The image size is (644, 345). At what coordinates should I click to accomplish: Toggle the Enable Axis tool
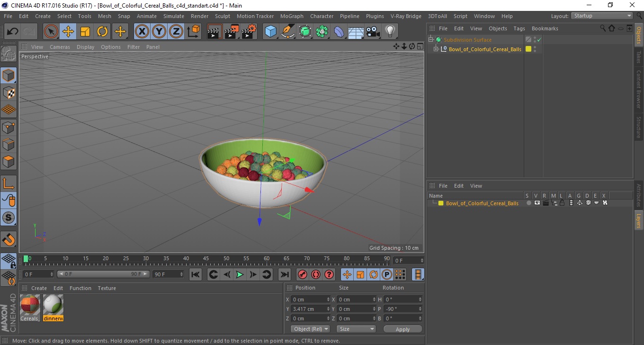(9, 183)
